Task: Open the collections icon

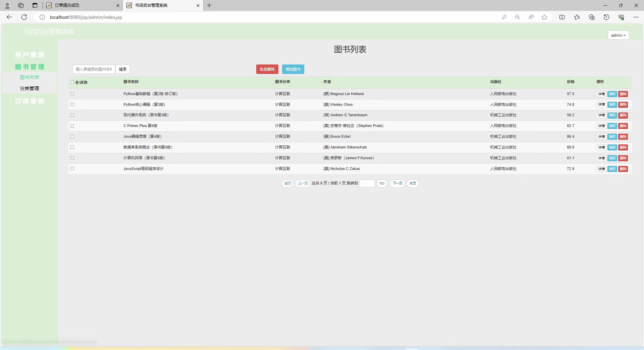Action: click(x=592, y=17)
